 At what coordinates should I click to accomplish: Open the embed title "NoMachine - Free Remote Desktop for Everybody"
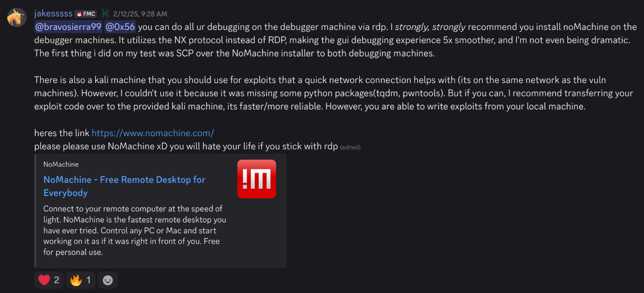coord(124,186)
